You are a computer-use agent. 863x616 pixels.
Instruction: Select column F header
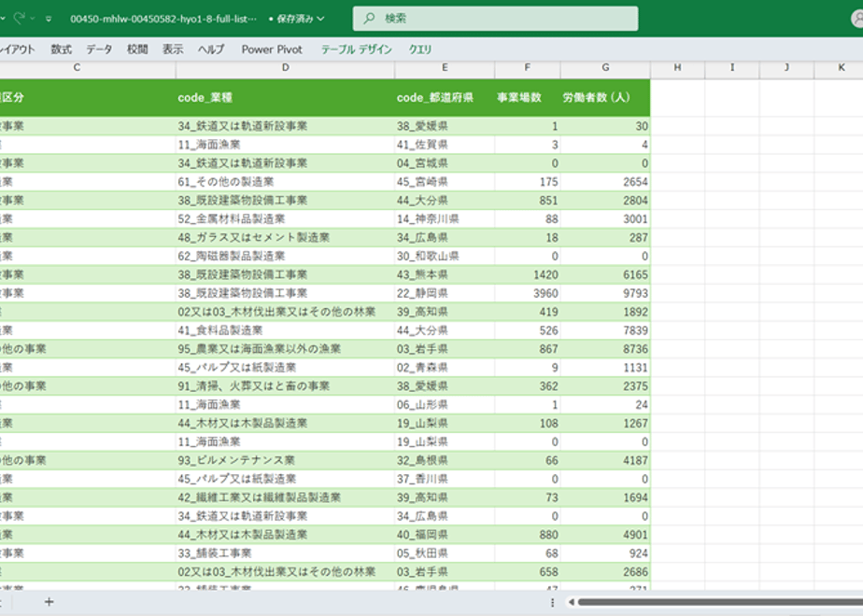[x=528, y=67]
